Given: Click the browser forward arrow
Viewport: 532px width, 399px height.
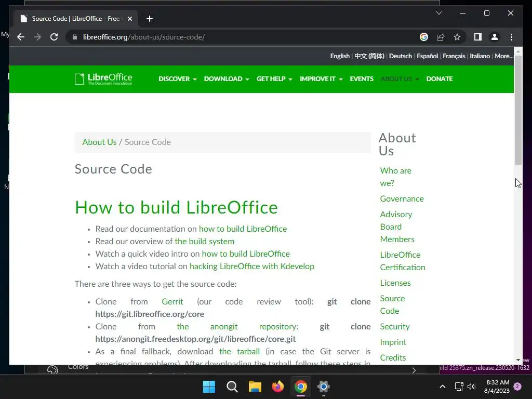Looking at the screenshot, I should [37, 37].
